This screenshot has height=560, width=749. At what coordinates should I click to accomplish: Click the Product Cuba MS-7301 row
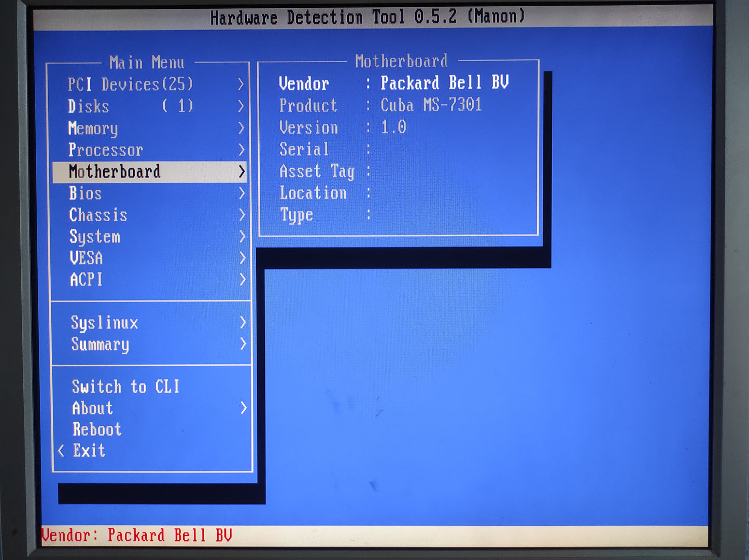381,106
